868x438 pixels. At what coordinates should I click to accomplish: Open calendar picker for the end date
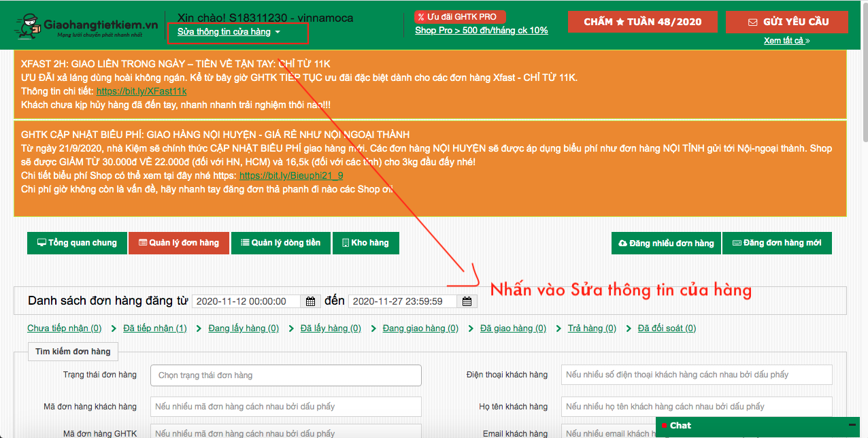(467, 301)
